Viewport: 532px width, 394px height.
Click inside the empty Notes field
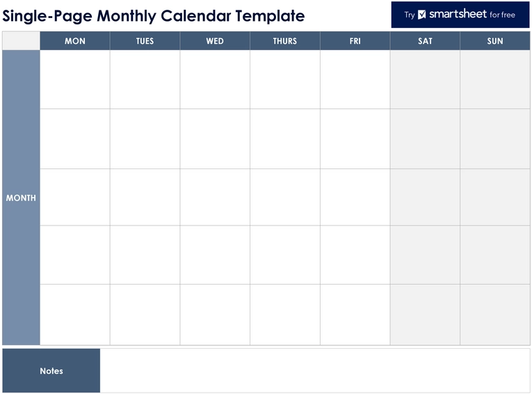[315, 370]
